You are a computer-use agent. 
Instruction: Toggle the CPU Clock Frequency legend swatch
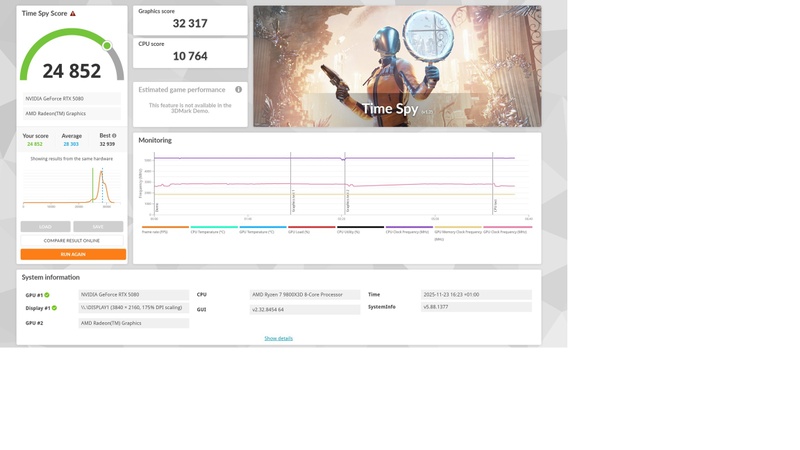coord(409,227)
